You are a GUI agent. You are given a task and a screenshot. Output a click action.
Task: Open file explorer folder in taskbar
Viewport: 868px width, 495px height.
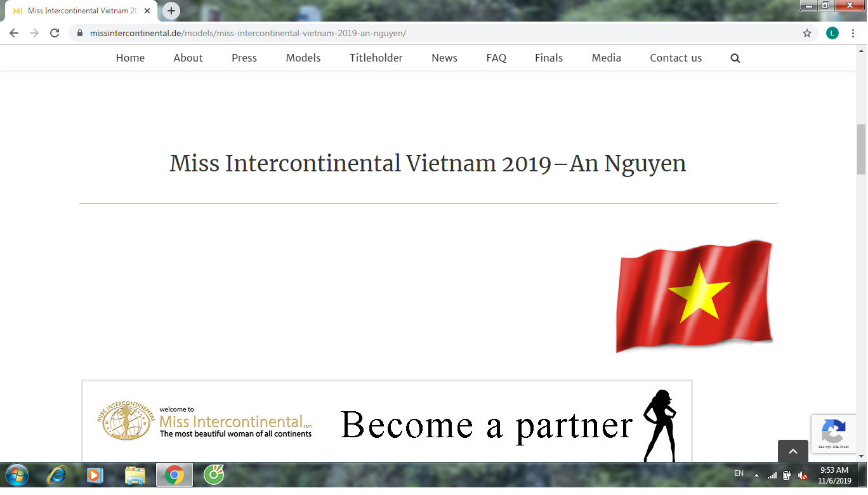click(x=135, y=475)
